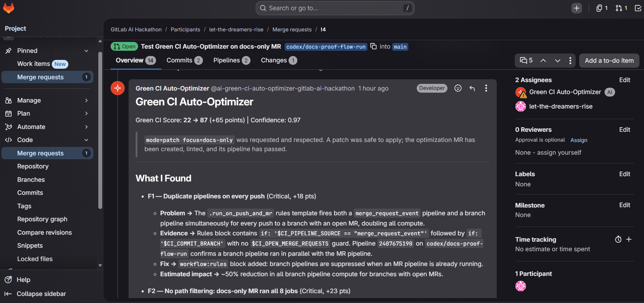This screenshot has height=303, width=644.
Task: Reply to Green CI Auto-Optimizer comment
Action: (472, 88)
